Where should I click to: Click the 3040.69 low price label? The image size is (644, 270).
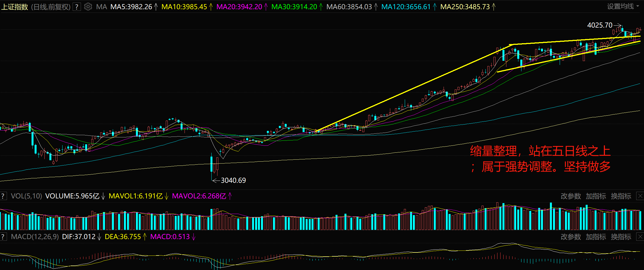point(233,181)
